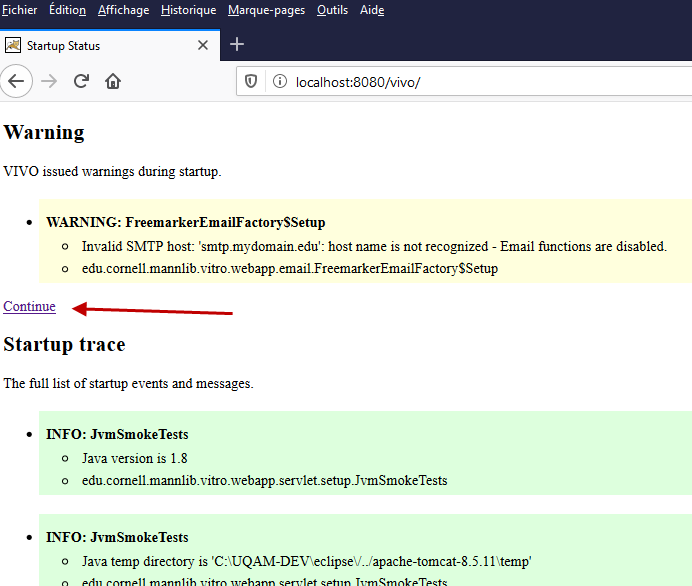Click 'VIVO issued warnings during startup.' text
This screenshot has width=692, height=586.
coord(112,171)
